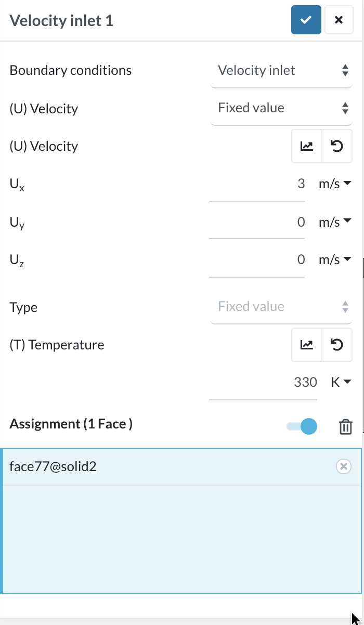Open Boundary conditions type dropdown
Image resolution: width=364 pixels, height=625 pixels.
pos(281,71)
